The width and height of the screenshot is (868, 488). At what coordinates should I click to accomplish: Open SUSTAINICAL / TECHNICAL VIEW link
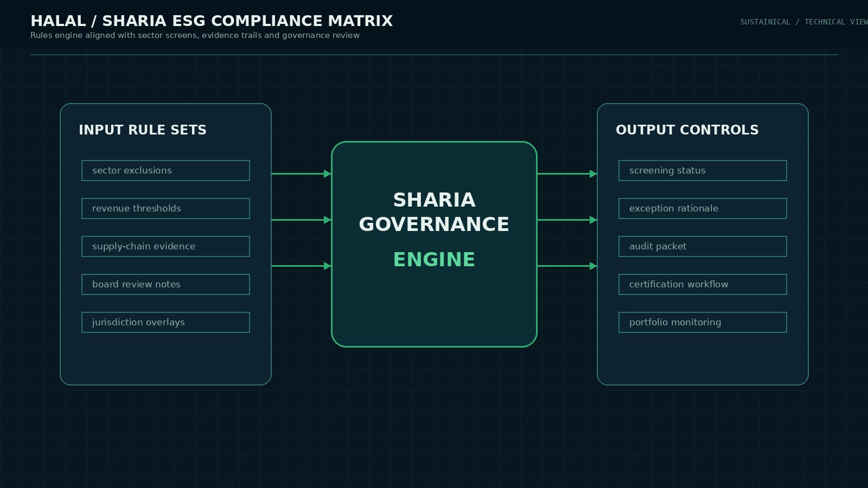tap(803, 22)
